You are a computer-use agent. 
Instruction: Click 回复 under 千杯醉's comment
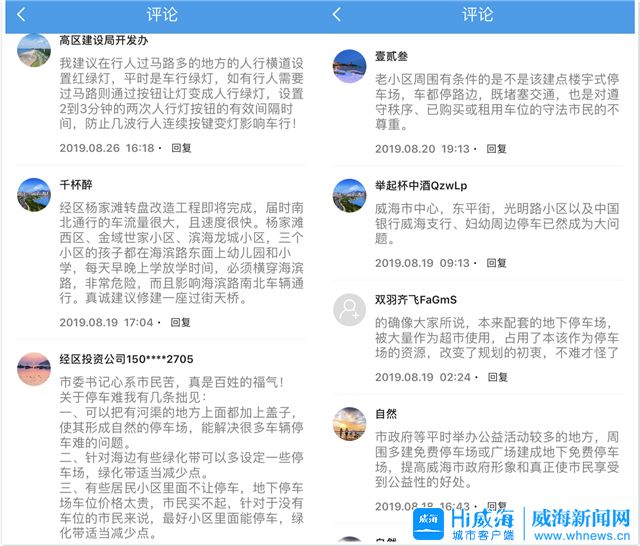[x=181, y=322]
